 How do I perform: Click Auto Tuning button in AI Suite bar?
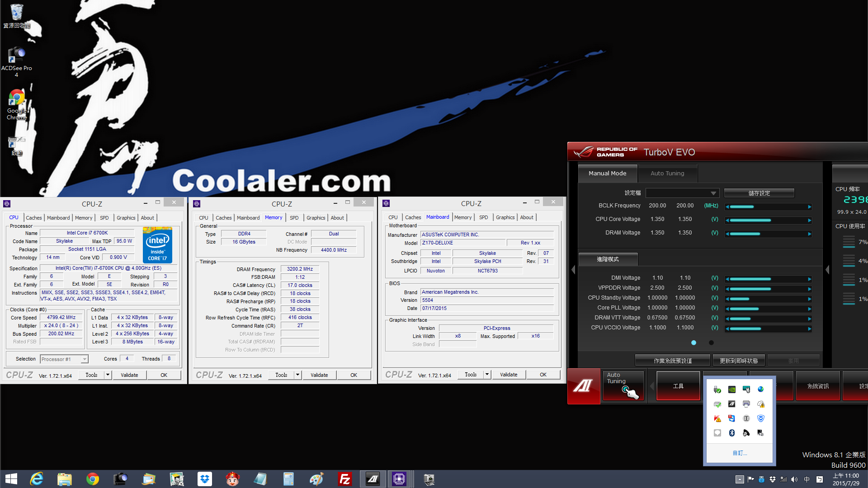coord(623,386)
